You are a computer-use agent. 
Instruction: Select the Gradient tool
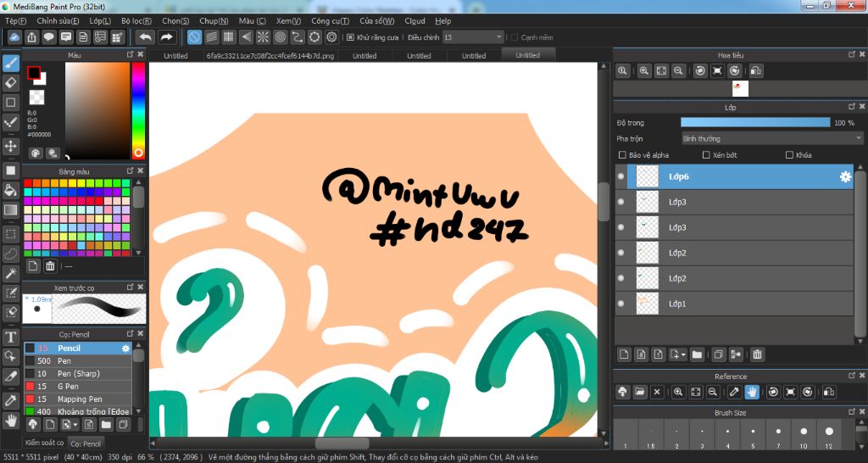(10, 210)
